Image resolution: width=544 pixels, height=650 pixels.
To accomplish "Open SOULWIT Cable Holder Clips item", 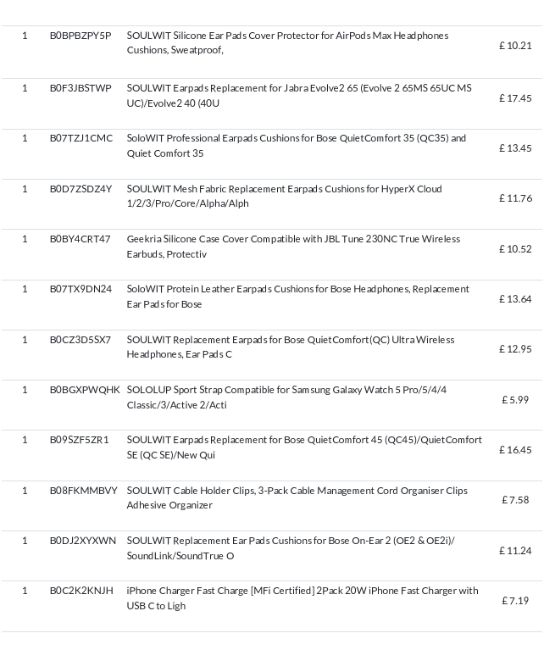I will (297, 497).
